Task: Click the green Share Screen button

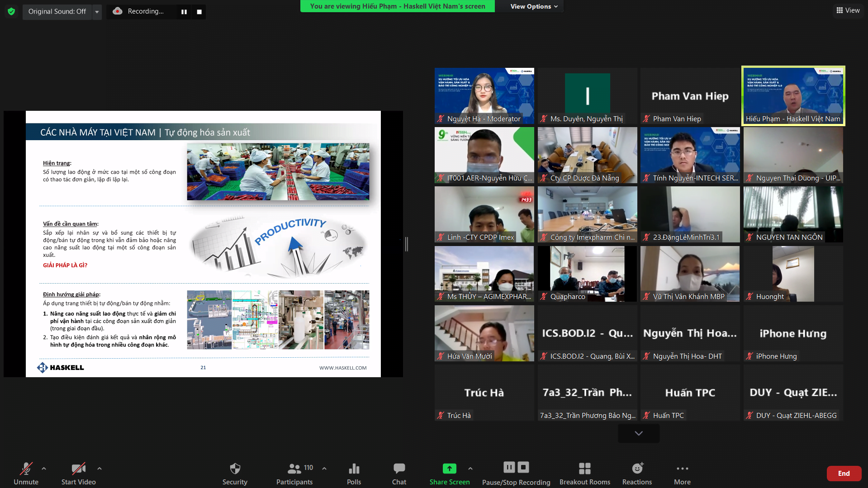Action: point(450,473)
